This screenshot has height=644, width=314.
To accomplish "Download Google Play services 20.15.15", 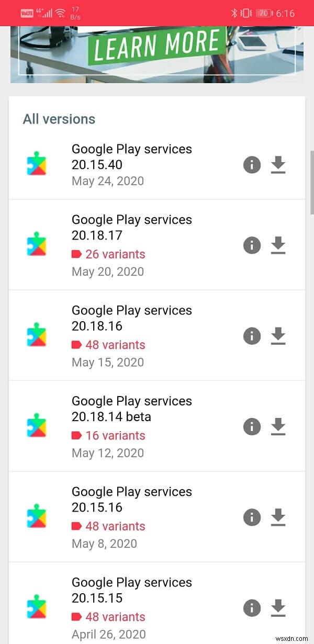I will [x=278, y=608].
